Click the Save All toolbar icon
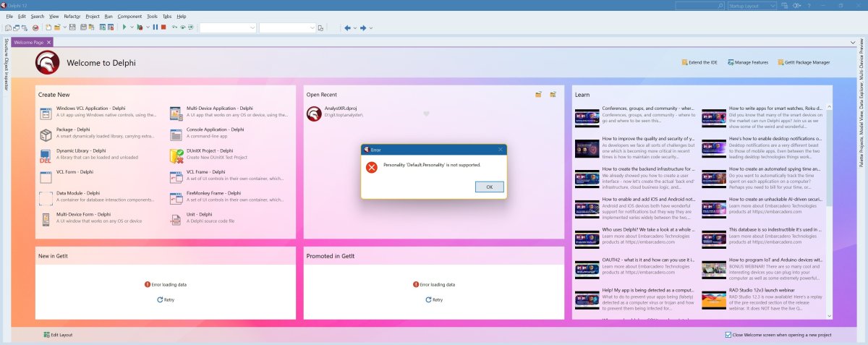The height and width of the screenshot is (345, 868). coord(83,27)
